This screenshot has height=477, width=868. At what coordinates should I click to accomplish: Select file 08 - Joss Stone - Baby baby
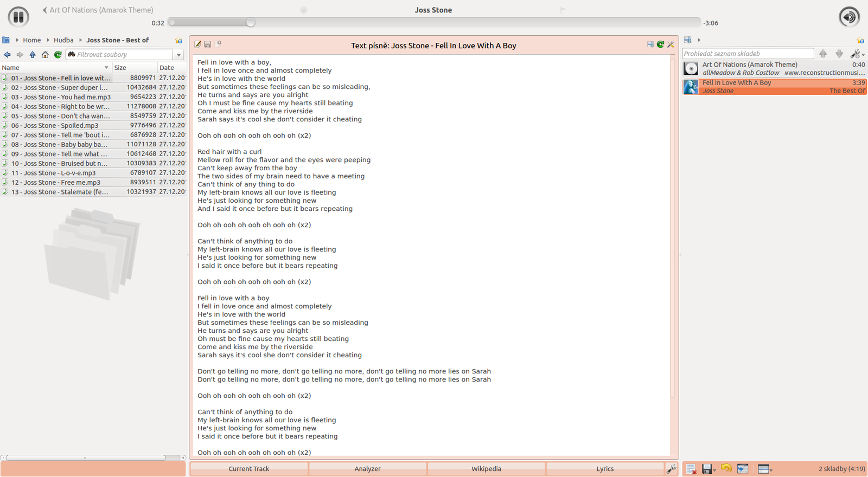93,145
